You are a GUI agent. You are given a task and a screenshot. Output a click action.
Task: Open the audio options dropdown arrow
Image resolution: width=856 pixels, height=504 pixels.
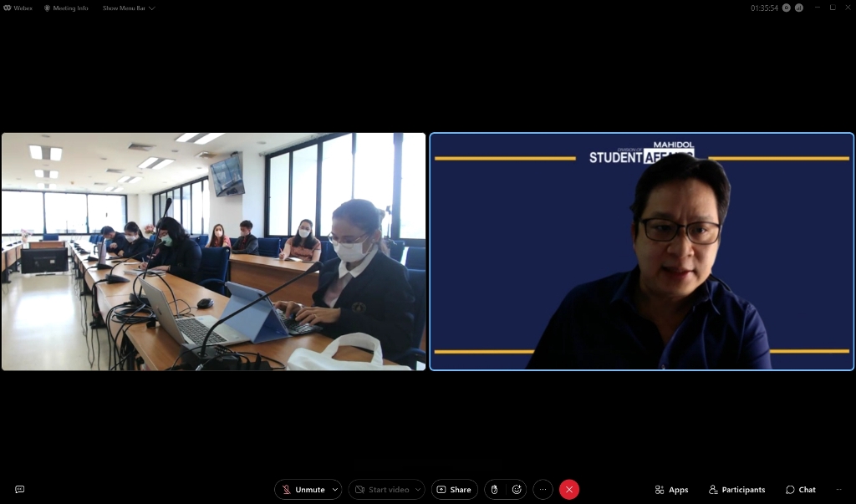pyautogui.click(x=335, y=490)
